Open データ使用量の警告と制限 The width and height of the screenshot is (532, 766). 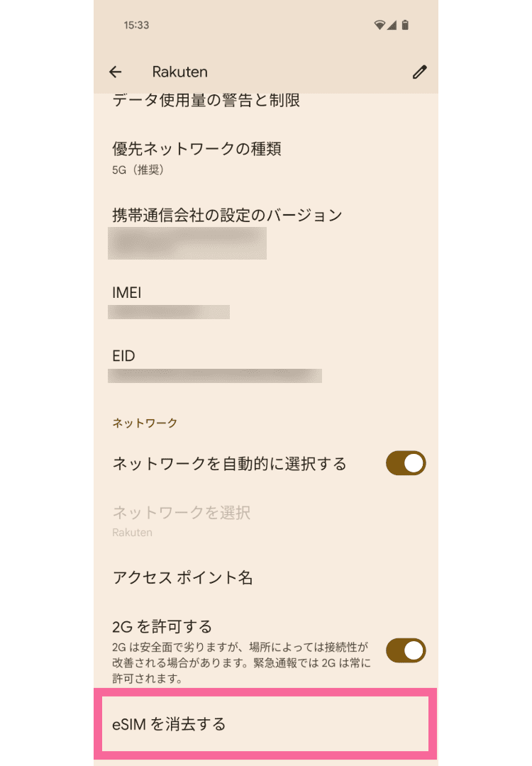[206, 101]
